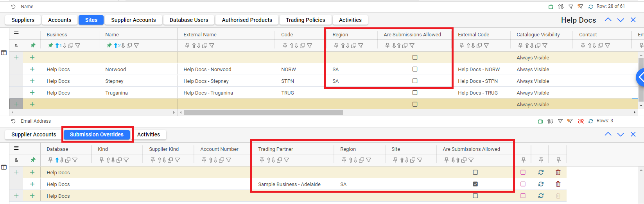Open the hamburger menu of Sites grid
The height and width of the screenshot is (204, 644).
pyautogui.click(x=16, y=34)
